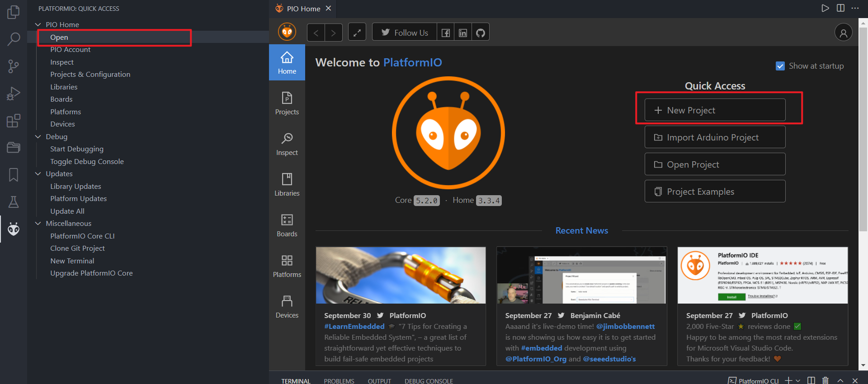This screenshot has width=868, height=384.
Task: Go forward with the right arrow button
Action: (334, 33)
